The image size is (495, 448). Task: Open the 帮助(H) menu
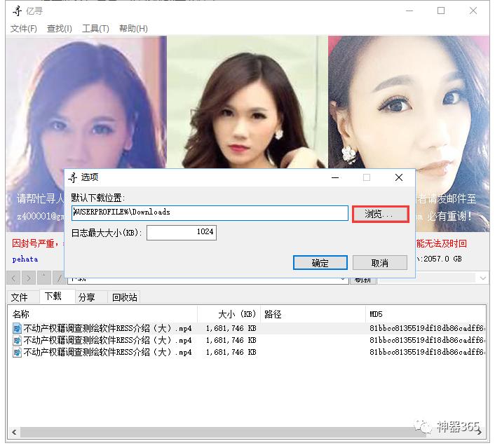coord(133,29)
